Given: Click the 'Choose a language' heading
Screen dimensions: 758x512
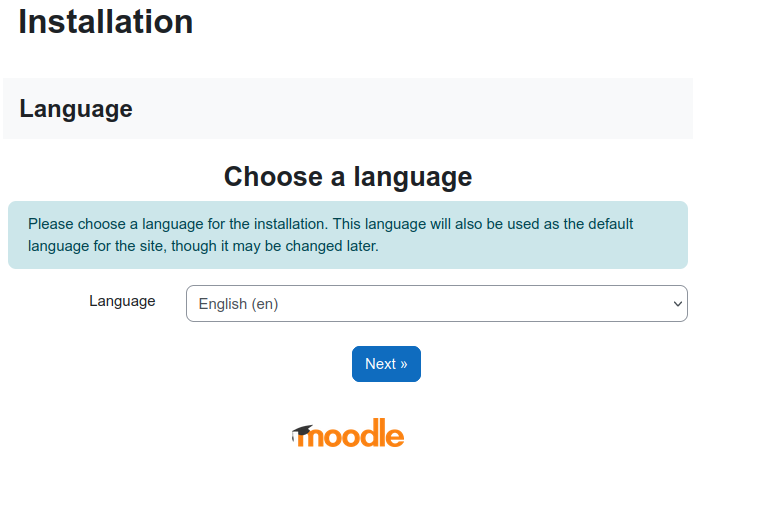Looking at the screenshot, I should (x=348, y=177).
